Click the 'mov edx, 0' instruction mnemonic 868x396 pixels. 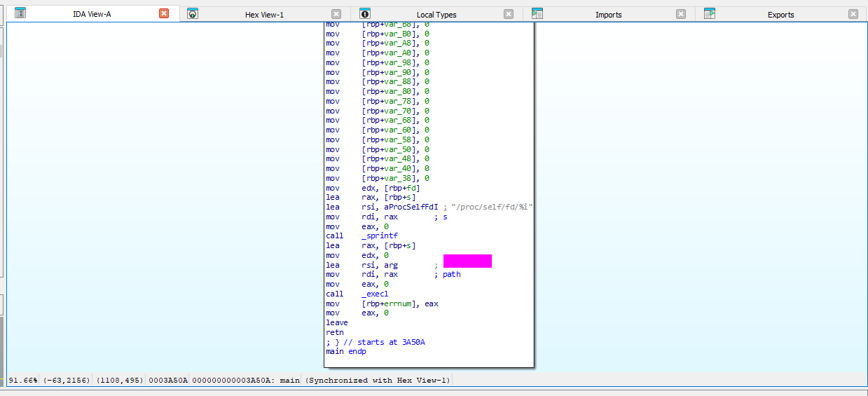click(x=333, y=256)
